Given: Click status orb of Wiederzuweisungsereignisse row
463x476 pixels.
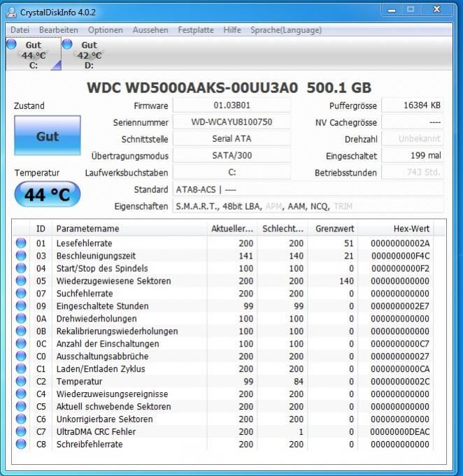Looking at the screenshot, I should point(21,394).
